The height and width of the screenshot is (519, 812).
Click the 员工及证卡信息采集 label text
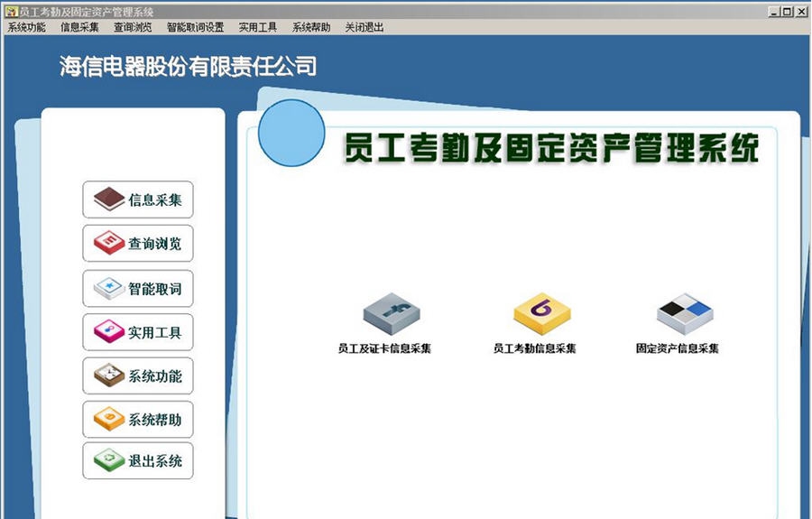pos(384,348)
